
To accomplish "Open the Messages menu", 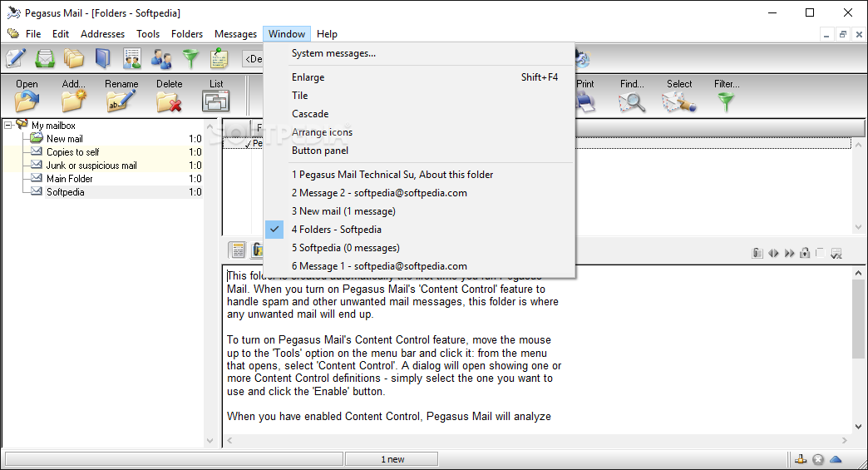I will tap(235, 34).
